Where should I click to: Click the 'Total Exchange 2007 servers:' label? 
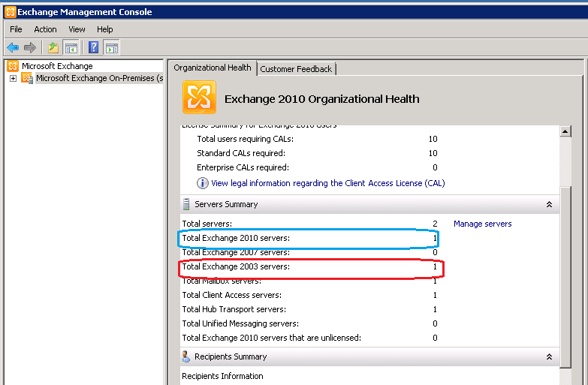pyautogui.click(x=236, y=252)
